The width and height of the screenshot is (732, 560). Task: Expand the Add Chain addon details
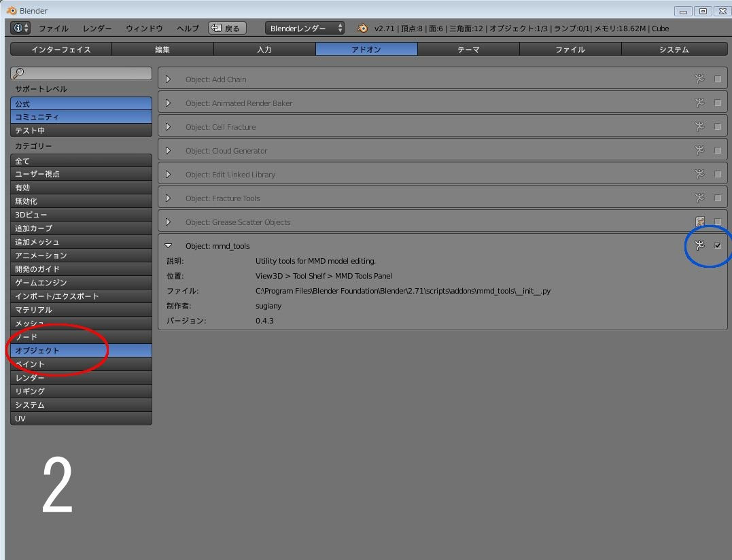pos(169,80)
